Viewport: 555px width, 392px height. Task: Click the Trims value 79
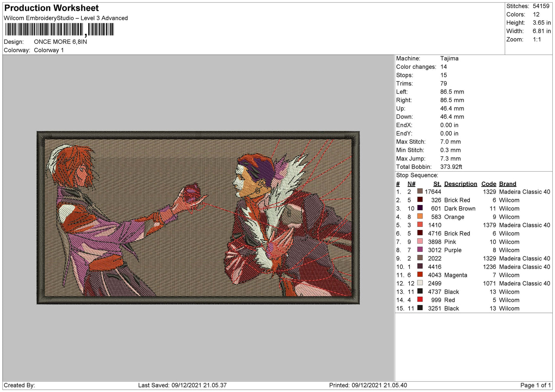pos(444,84)
